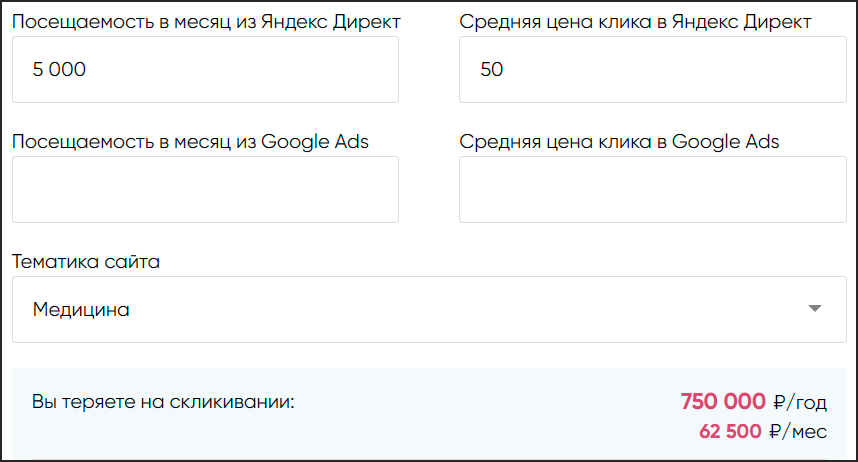
Task: Click the yearly loss amount 750 000
Action: point(722,402)
